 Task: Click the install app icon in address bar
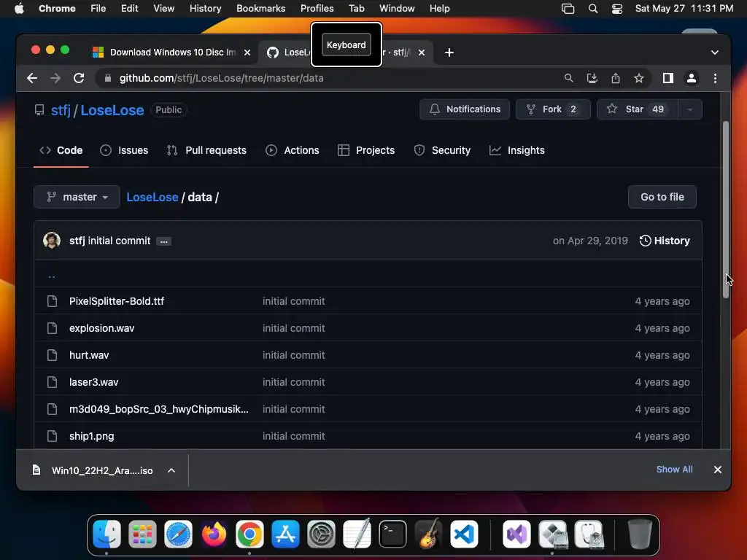pos(592,78)
